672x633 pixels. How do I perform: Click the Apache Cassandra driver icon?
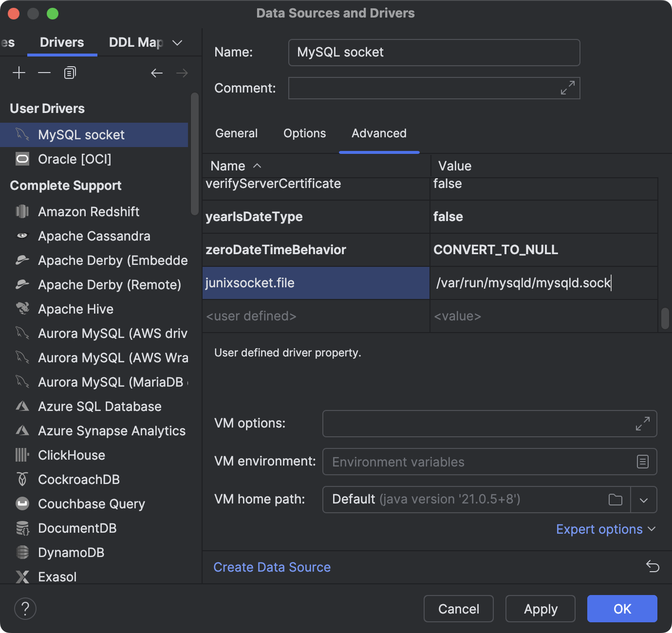pyautogui.click(x=22, y=236)
